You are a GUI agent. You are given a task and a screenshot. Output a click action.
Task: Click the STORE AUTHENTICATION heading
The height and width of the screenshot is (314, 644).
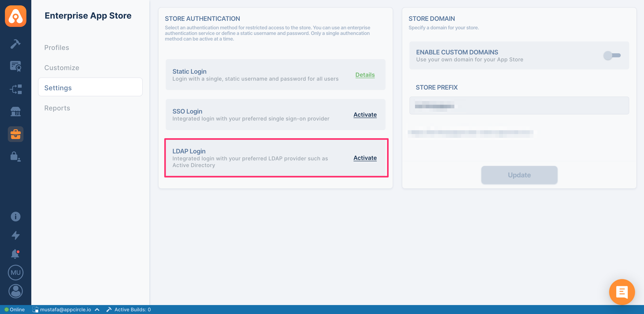click(x=202, y=19)
